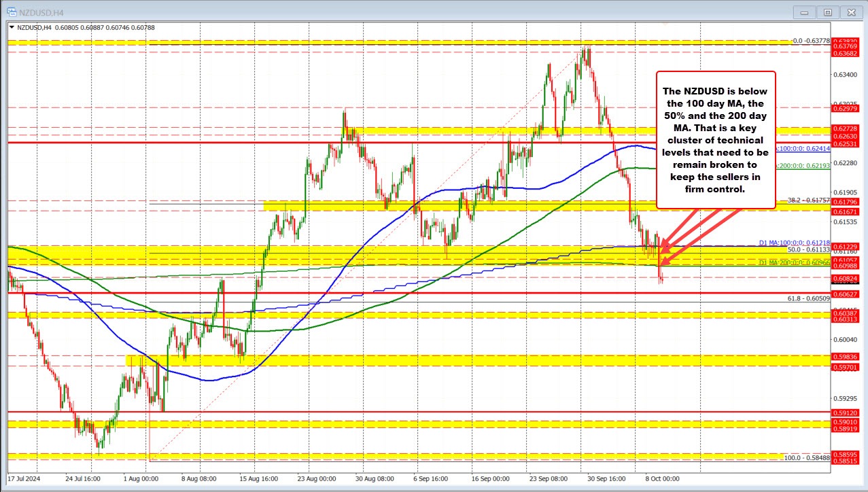Click the 0.61229 price label
Screen dimensions: 868x492
point(845,246)
